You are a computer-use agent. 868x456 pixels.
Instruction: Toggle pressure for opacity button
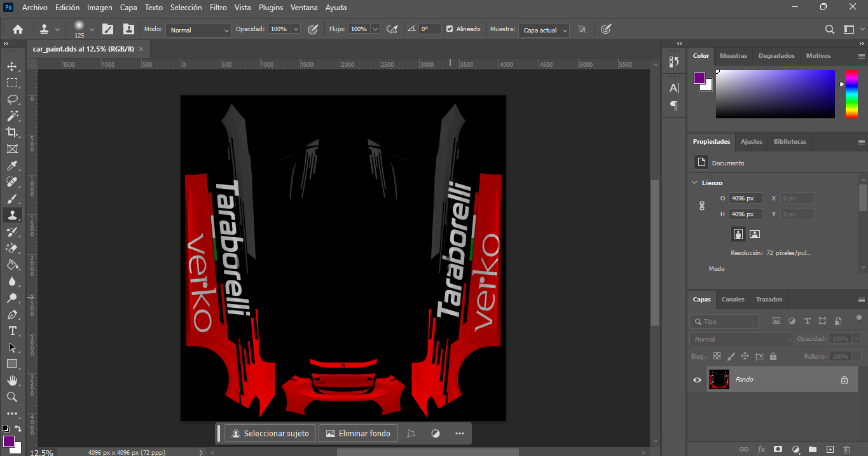pos(313,29)
